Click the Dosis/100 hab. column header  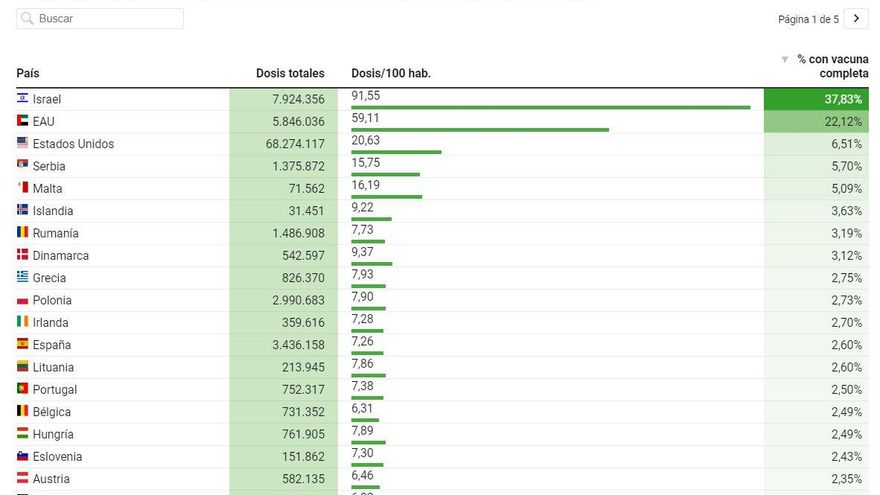391,73
